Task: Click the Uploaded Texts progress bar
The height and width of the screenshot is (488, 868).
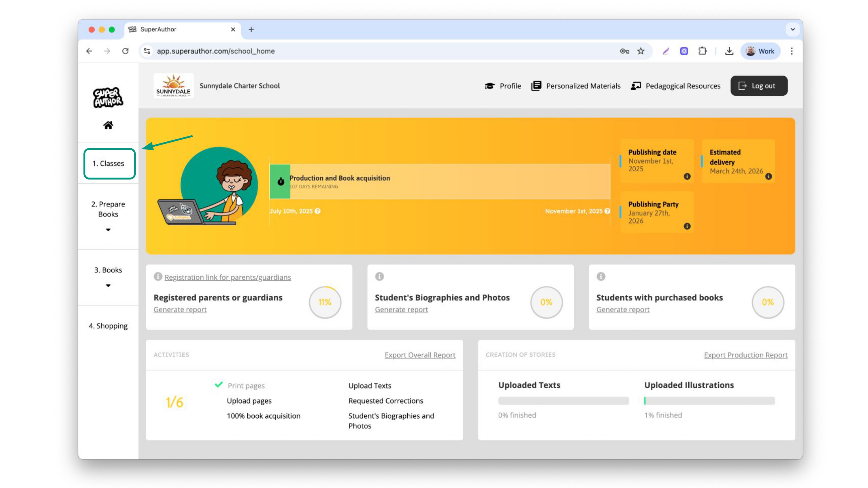Action: click(563, 401)
